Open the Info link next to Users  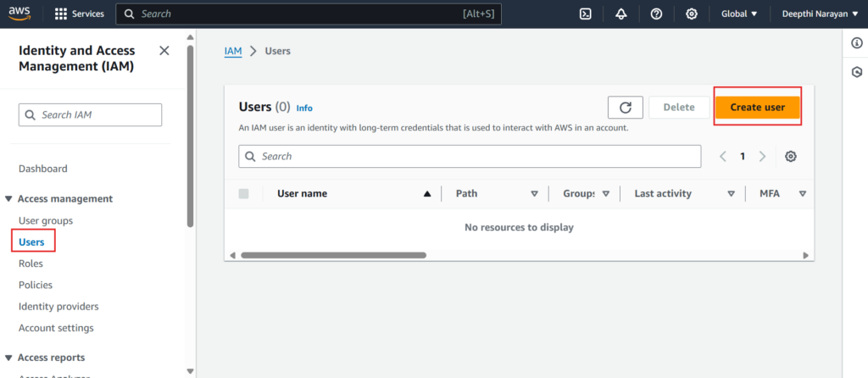tap(304, 108)
